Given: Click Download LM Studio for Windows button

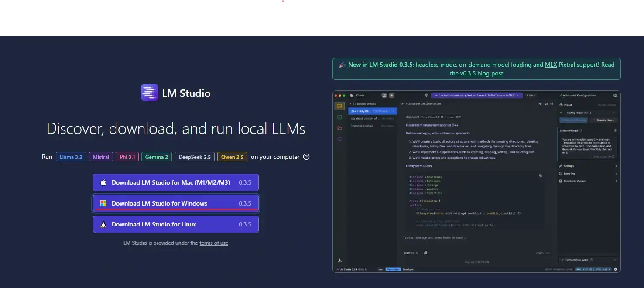Looking at the screenshot, I should 176,203.
